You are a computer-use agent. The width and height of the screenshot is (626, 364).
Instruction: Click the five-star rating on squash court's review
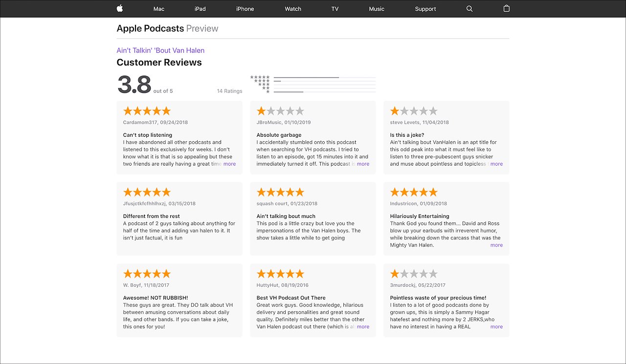(280, 192)
